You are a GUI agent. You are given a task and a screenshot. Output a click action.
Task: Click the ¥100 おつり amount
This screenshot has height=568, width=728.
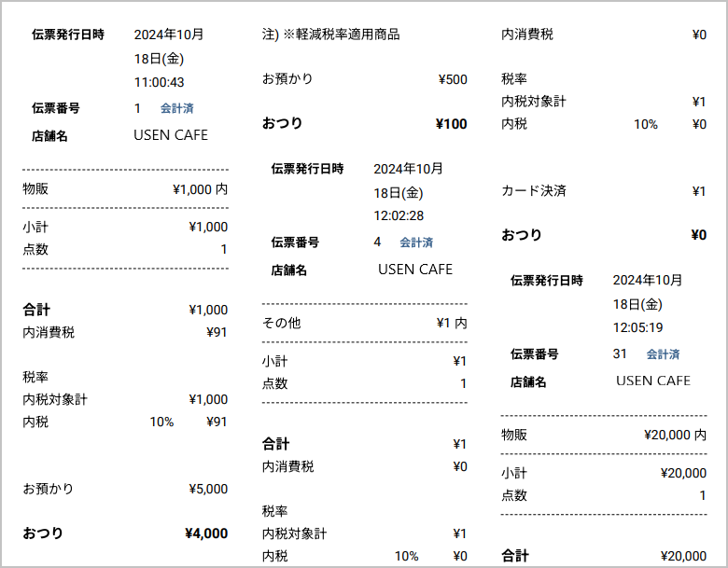[451, 124]
